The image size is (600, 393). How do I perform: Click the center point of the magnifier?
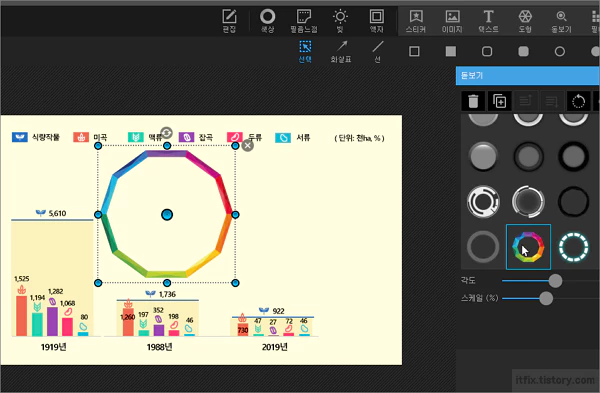167,215
